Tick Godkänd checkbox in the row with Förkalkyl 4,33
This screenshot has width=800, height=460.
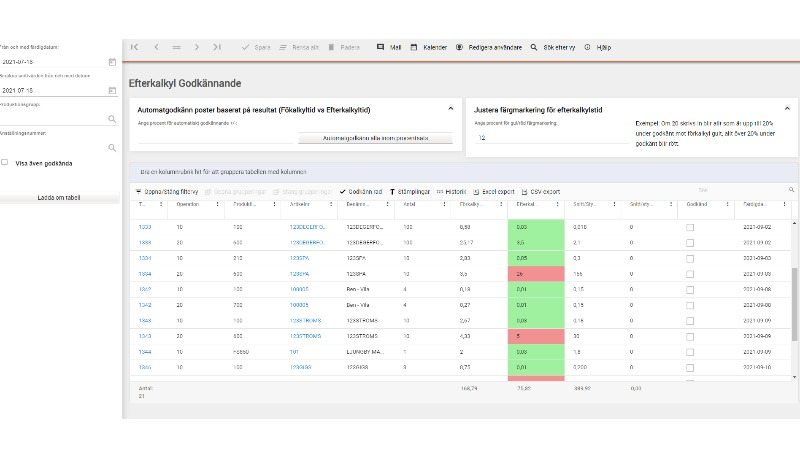pyautogui.click(x=690, y=337)
